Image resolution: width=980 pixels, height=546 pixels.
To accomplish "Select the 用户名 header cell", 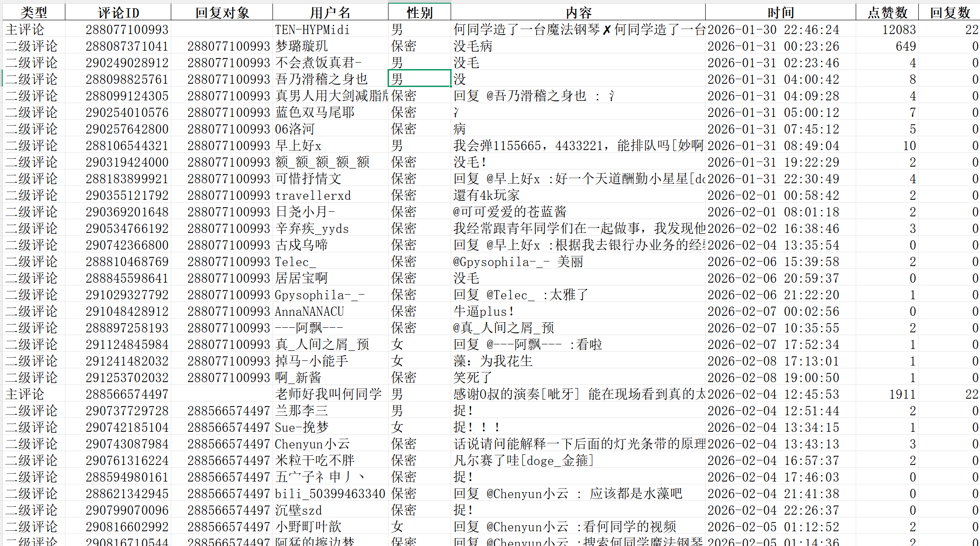I will pos(330,12).
